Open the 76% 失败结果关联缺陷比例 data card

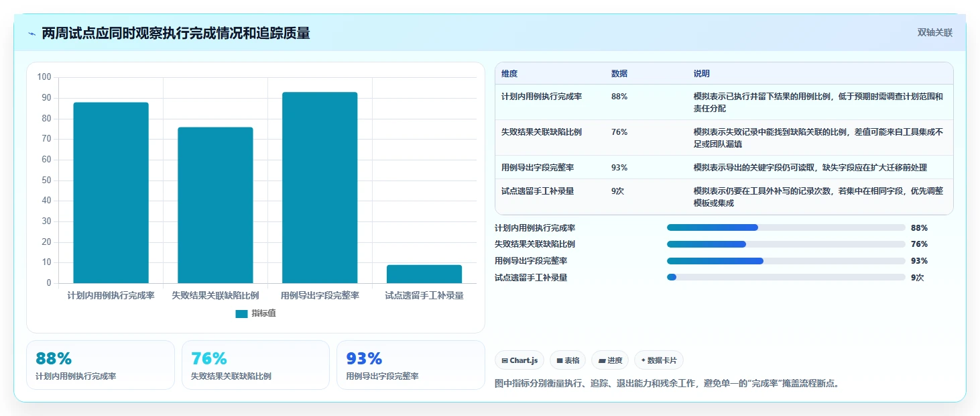[255, 365]
